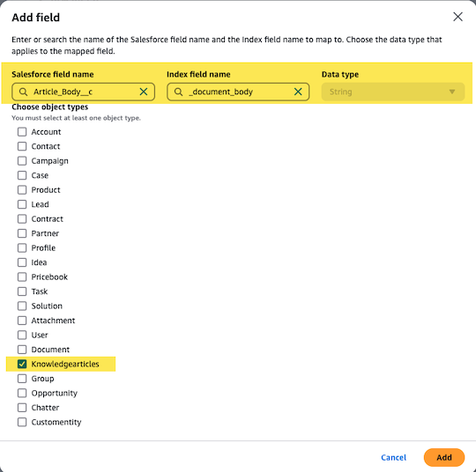Check the Attachment object type

click(x=22, y=321)
